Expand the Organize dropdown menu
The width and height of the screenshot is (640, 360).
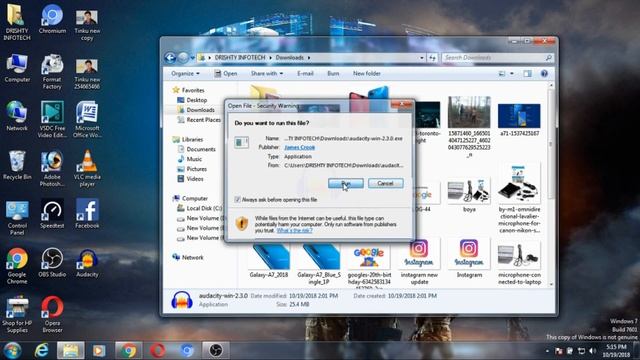click(x=185, y=73)
